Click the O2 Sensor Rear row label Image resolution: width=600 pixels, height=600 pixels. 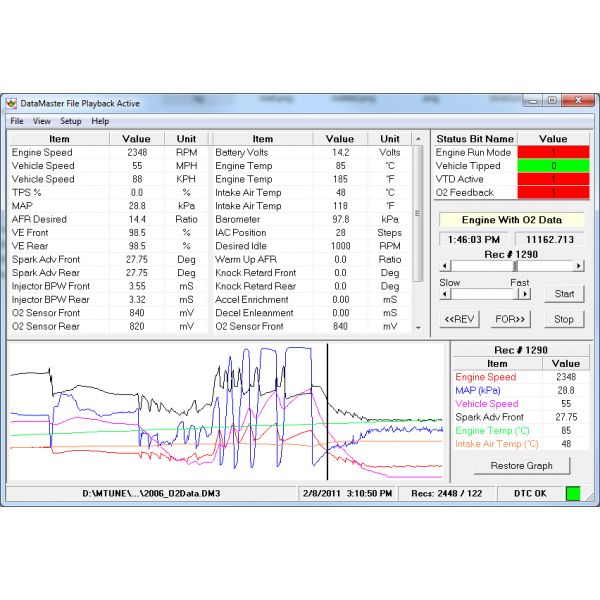click(46, 326)
